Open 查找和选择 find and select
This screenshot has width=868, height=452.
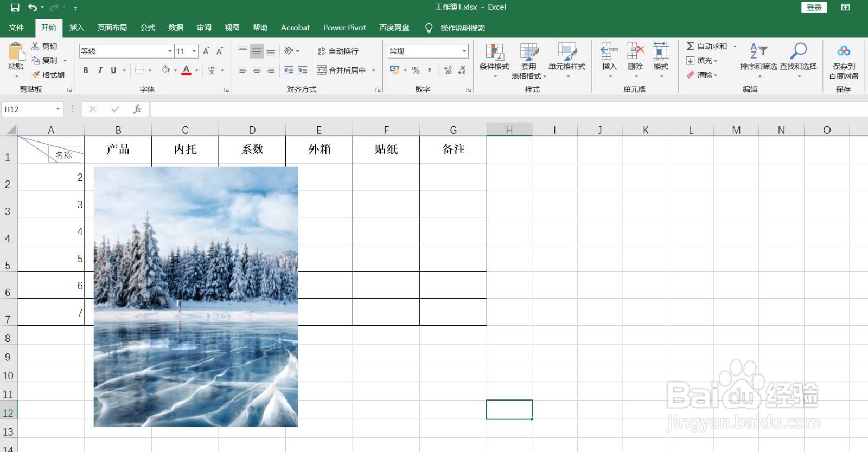(x=798, y=60)
